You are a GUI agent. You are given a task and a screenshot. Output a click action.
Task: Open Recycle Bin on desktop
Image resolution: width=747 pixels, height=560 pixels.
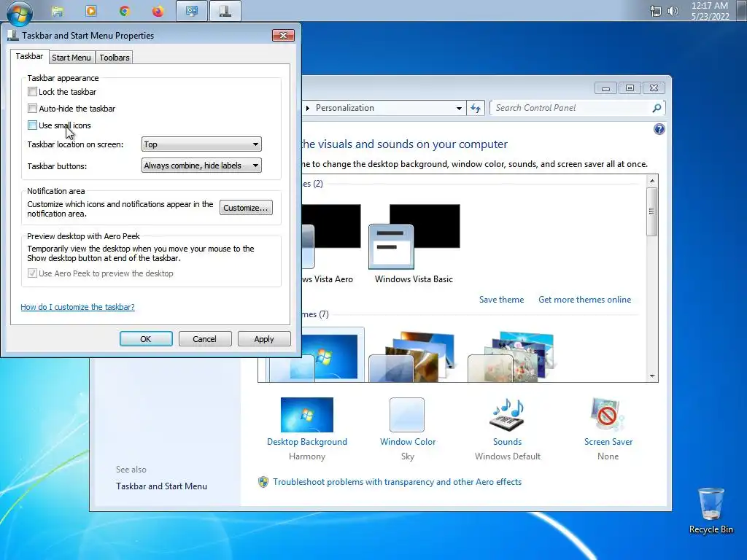711,510
